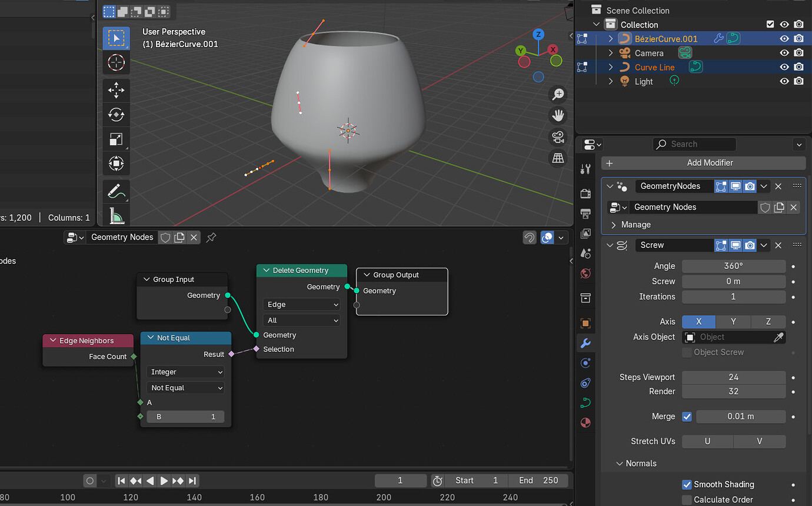Enable Calculate Order checkbox
This screenshot has height=506, width=812.
[687, 500]
